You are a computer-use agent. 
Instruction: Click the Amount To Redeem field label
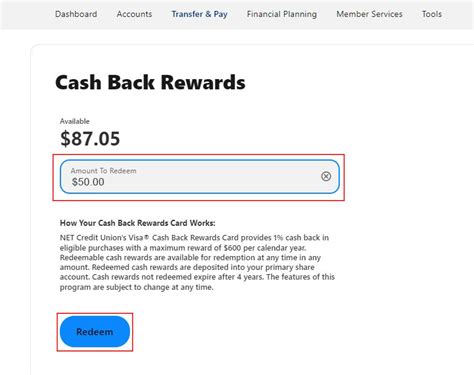103,171
